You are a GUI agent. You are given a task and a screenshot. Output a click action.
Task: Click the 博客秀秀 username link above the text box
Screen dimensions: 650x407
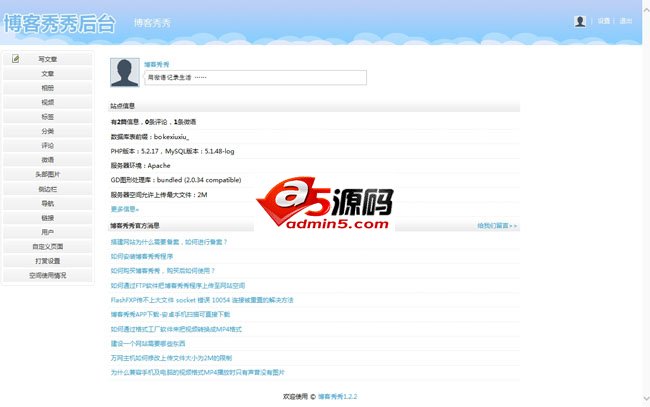[x=157, y=64]
